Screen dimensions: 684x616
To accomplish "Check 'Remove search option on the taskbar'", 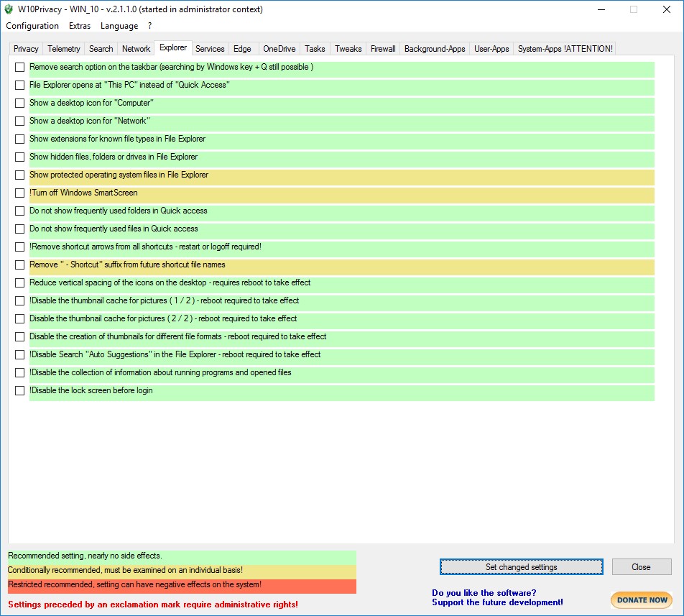I will [x=20, y=68].
